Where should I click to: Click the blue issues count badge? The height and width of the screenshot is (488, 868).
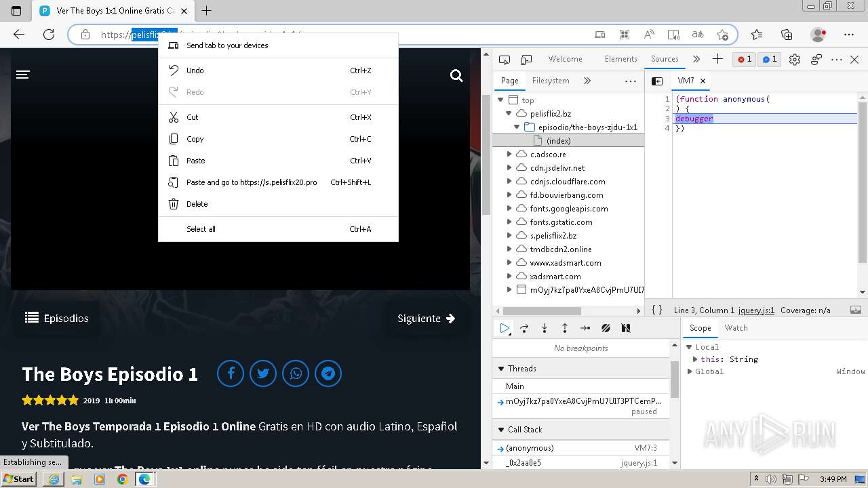(x=770, y=60)
